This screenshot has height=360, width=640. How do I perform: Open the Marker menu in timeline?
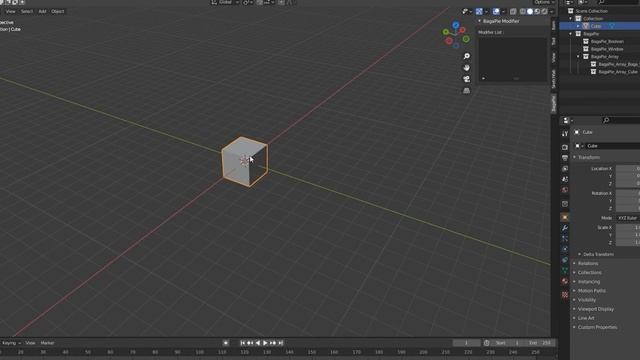[47, 343]
